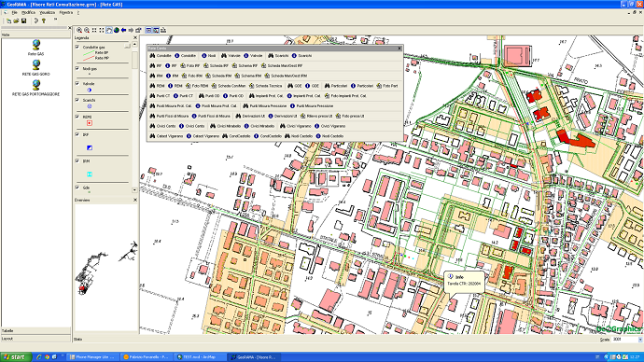Screen dimensions: 644x362
Task: Open the Modifica menu
Action: point(28,13)
